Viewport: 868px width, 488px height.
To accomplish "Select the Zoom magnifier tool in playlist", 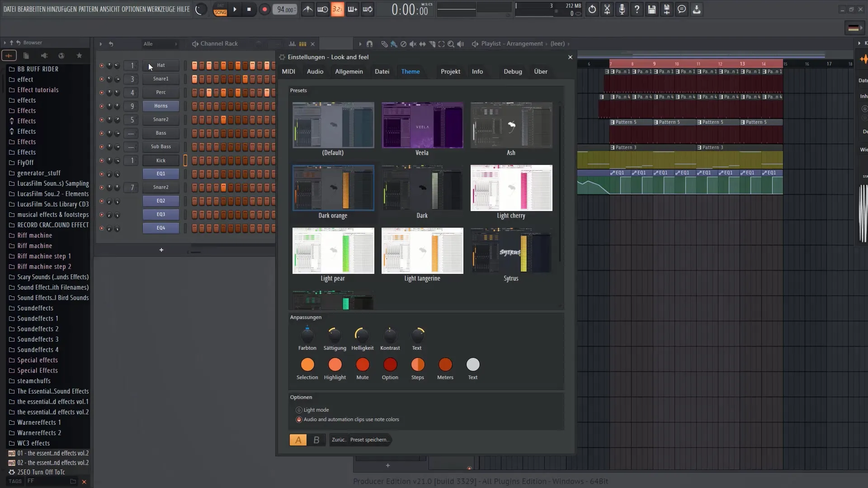I will point(451,44).
